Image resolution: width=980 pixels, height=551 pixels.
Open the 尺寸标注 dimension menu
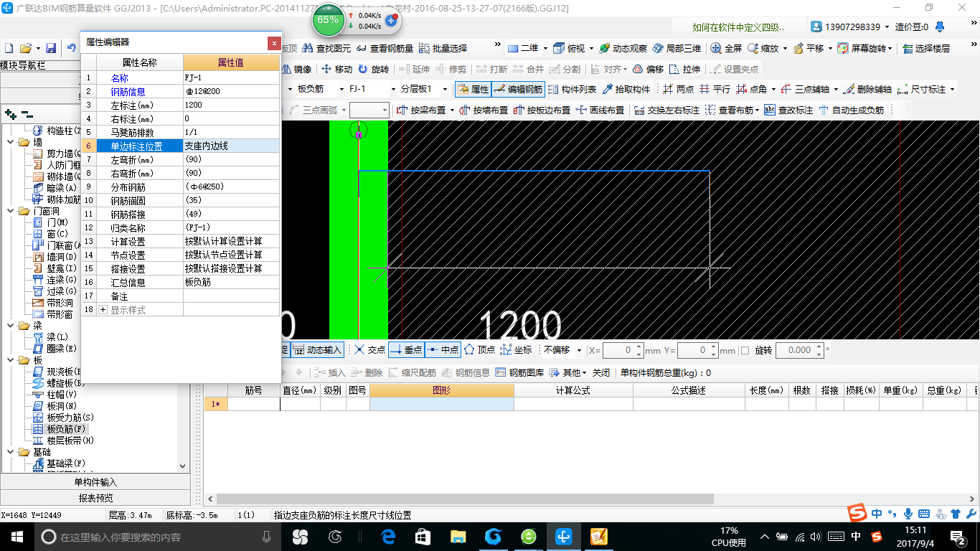tap(927, 89)
